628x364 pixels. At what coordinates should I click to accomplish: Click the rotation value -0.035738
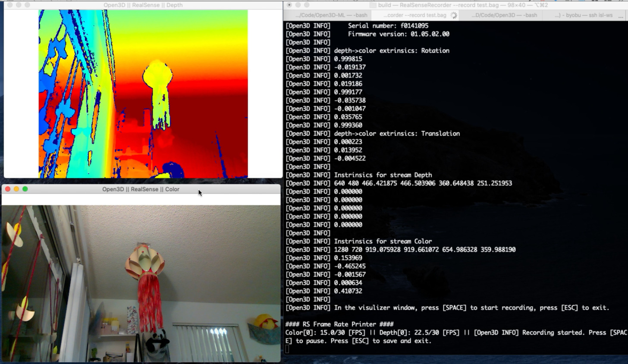coord(350,100)
